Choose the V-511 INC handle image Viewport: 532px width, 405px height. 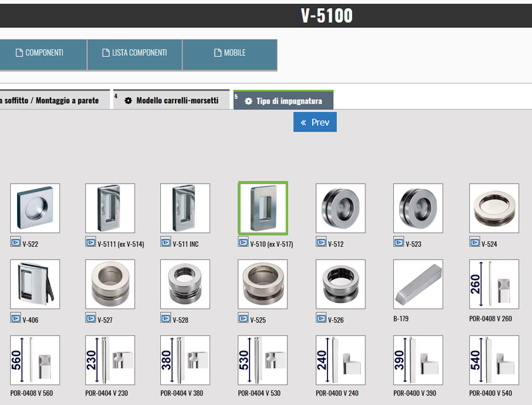click(x=185, y=208)
